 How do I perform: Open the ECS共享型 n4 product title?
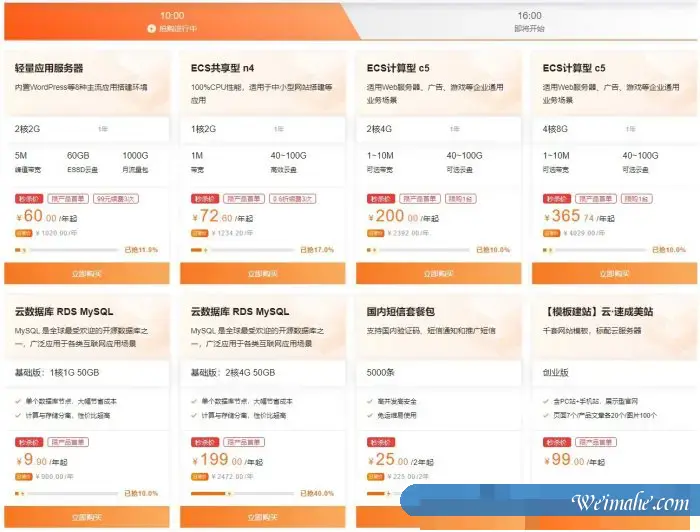[222, 68]
